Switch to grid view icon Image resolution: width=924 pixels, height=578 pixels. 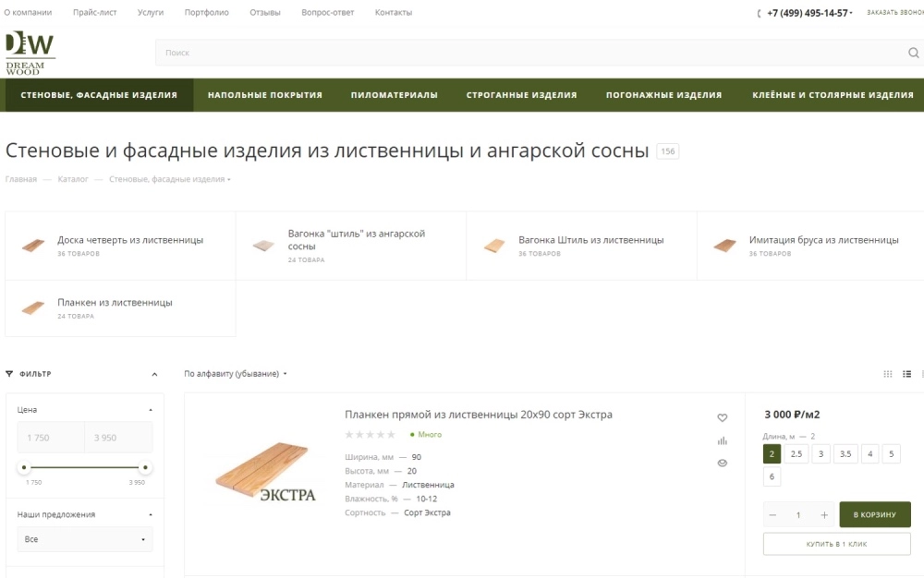click(x=887, y=374)
